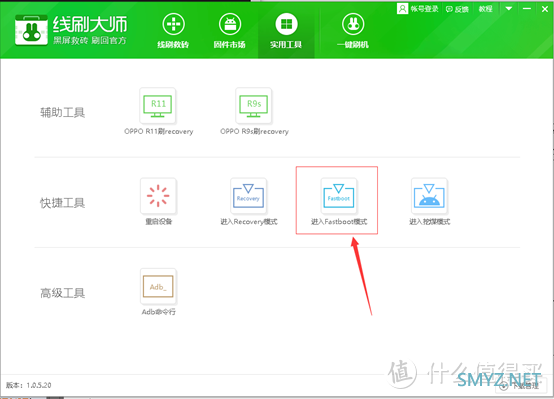
Task: Click the 进入挖煤模式 Android icon
Action: [x=429, y=196]
